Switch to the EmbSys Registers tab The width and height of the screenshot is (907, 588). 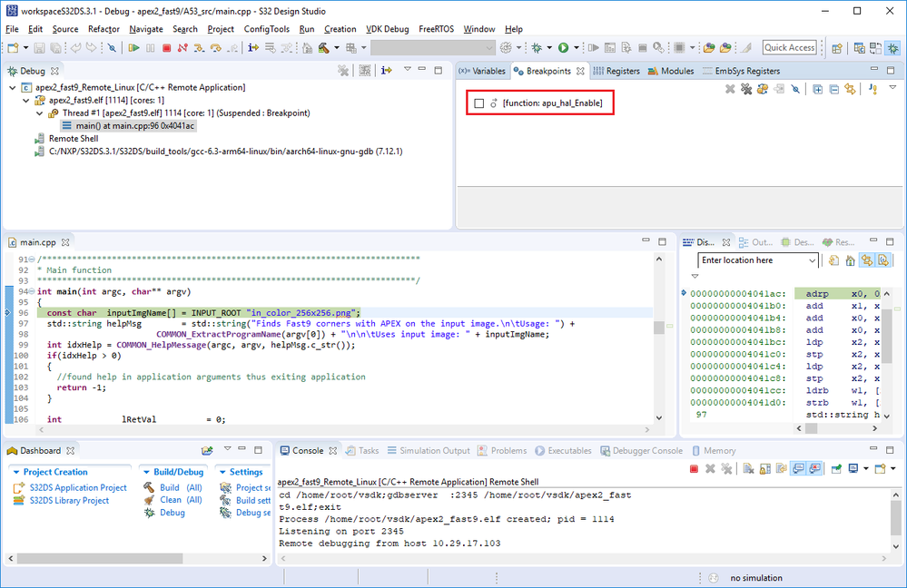(x=741, y=71)
